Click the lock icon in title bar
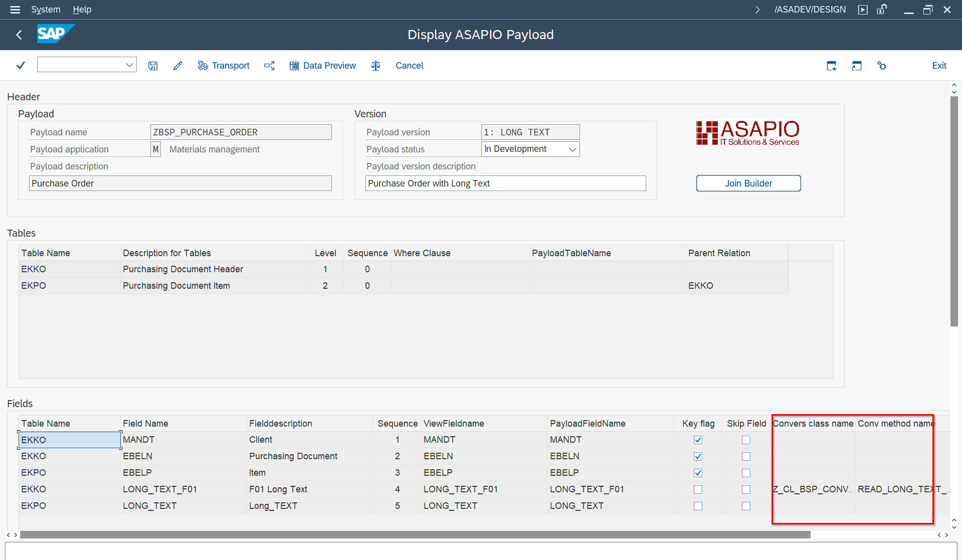 click(x=882, y=10)
